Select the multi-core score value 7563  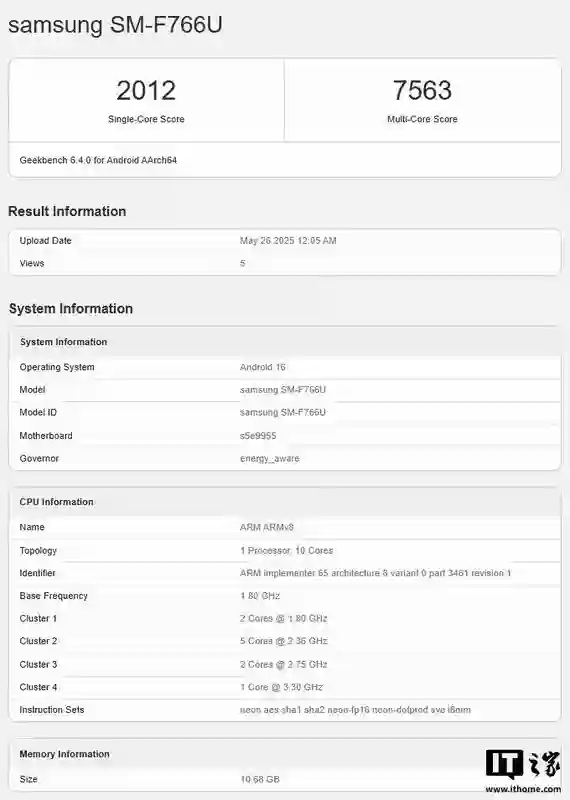pos(422,90)
